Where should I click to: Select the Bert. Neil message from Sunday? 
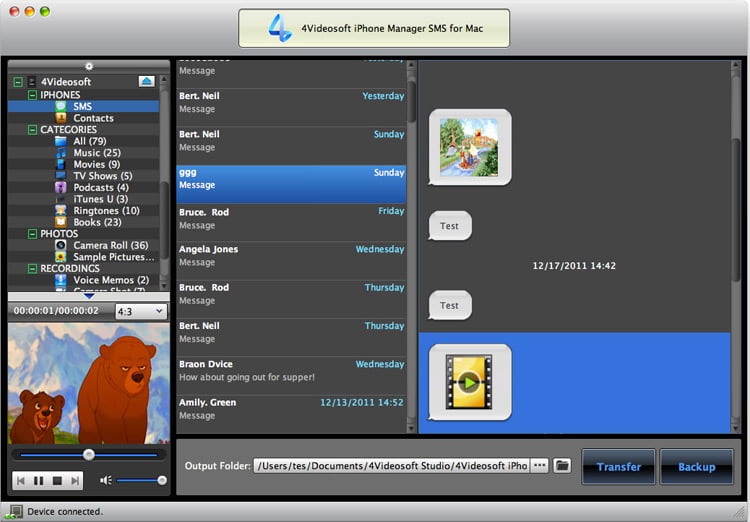click(291, 145)
